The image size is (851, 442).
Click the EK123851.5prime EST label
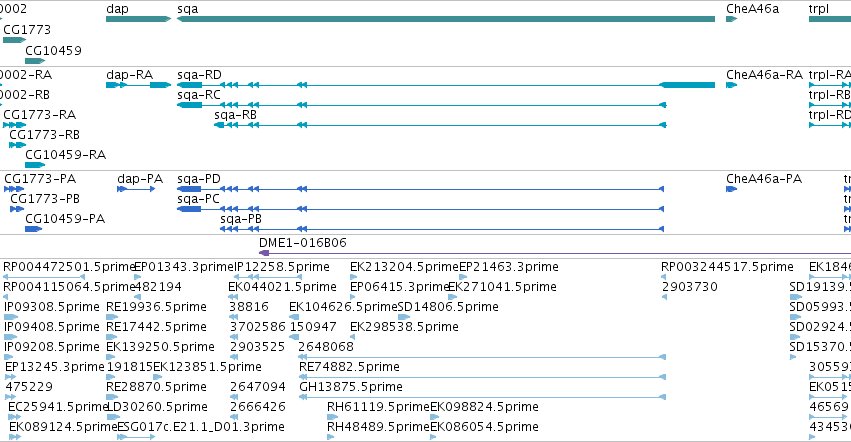207,367
